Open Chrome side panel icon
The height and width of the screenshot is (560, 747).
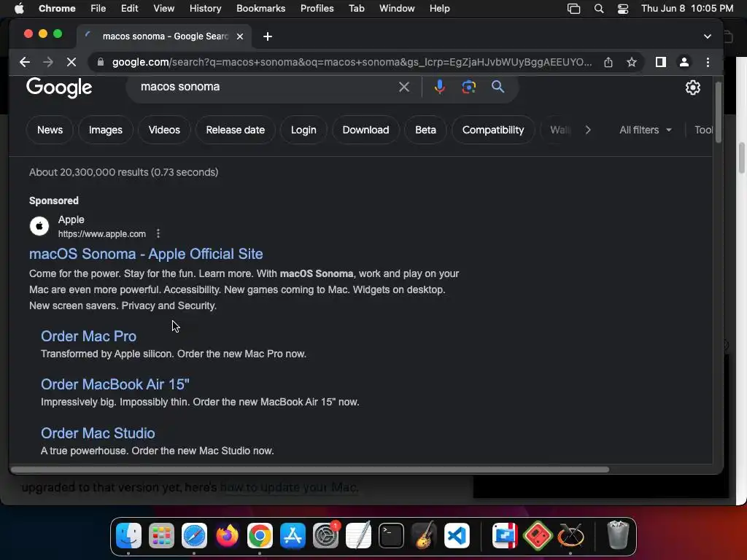point(661,62)
